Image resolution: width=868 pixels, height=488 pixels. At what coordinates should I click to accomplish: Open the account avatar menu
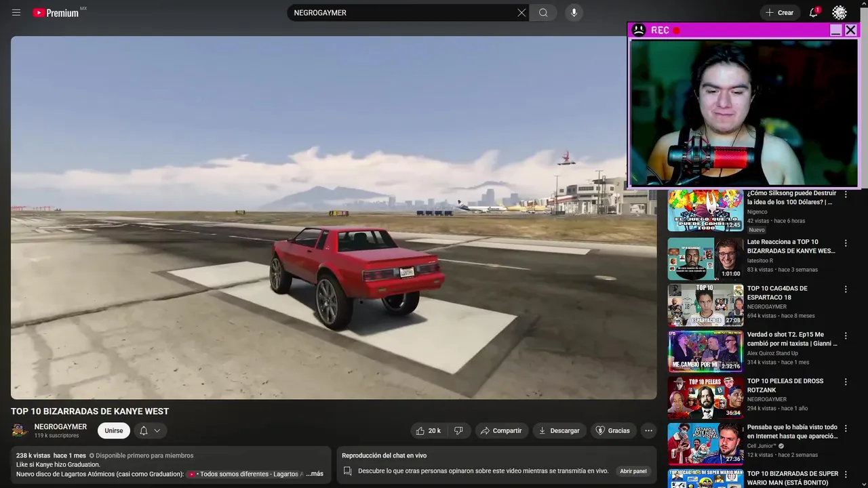tap(840, 13)
